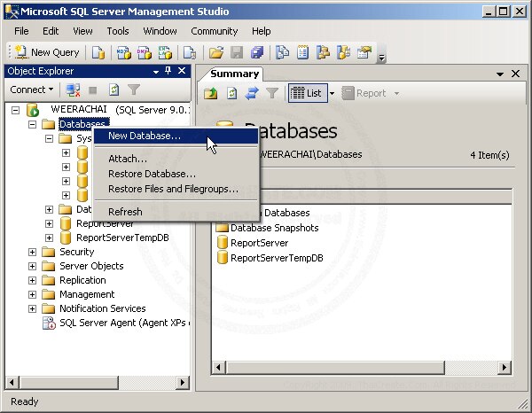The height and width of the screenshot is (413, 532).
Task: Click the Save All icon
Action: point(257,52)
